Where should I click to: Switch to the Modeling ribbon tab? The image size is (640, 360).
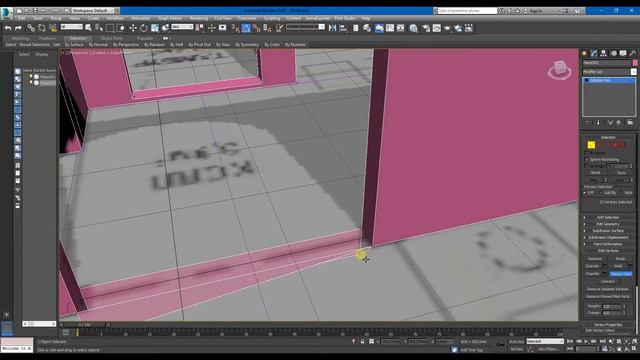(20, 38)
